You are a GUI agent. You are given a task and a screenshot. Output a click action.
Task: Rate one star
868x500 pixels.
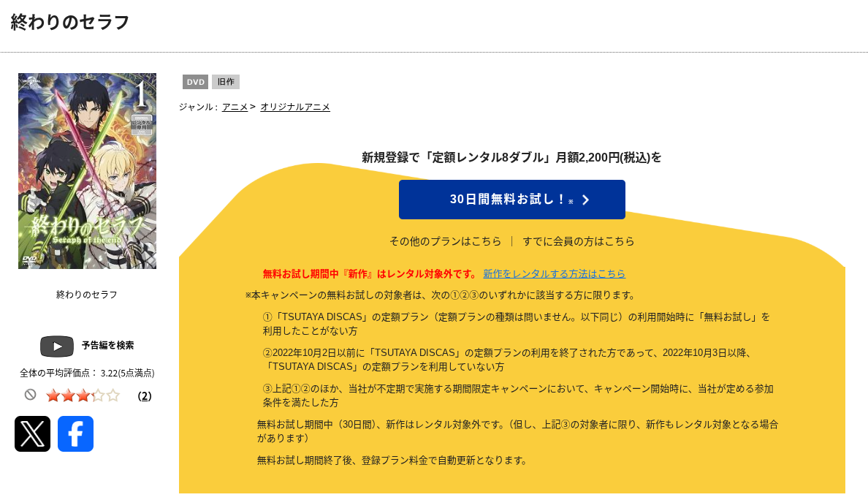tap(53, 395)
